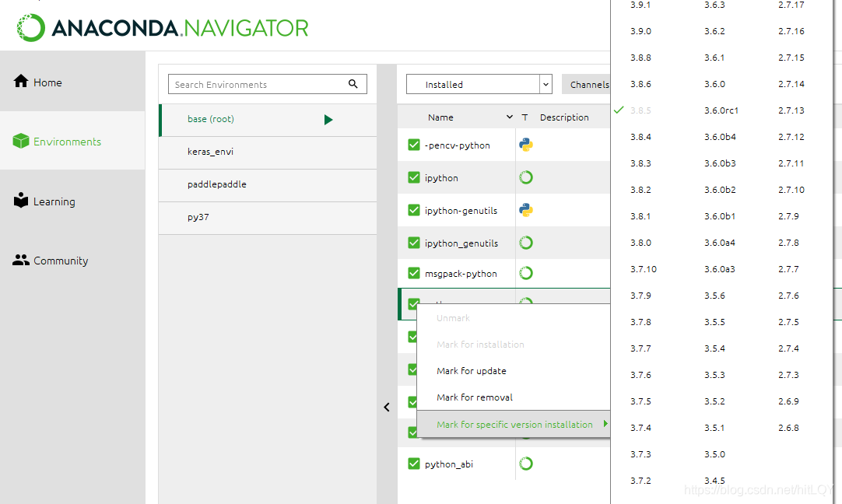
Task: Pick version 3.7.10 from the list
Action: (644, 269)
